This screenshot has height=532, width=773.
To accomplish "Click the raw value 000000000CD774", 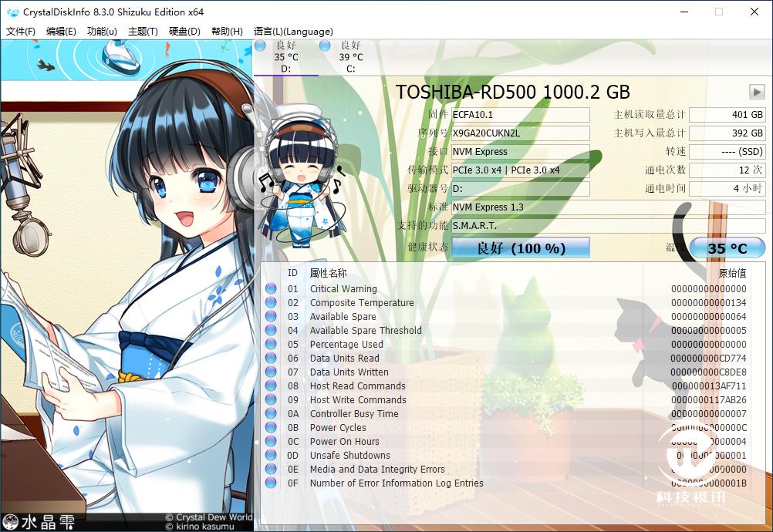I will pyautogui.click(x=708, y=358).
